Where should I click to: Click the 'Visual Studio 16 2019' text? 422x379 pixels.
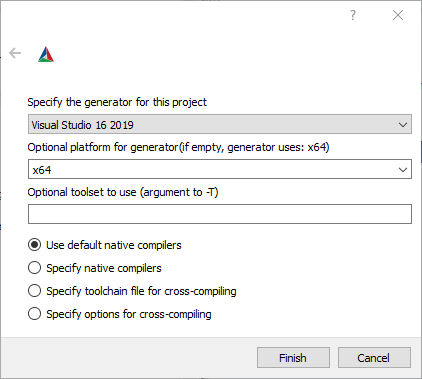[x=82, y=125]
